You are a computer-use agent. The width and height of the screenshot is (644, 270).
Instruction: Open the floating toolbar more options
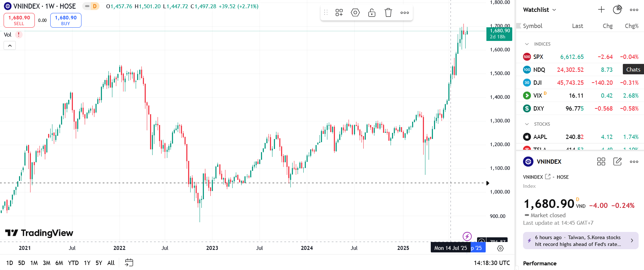[405, 13]
